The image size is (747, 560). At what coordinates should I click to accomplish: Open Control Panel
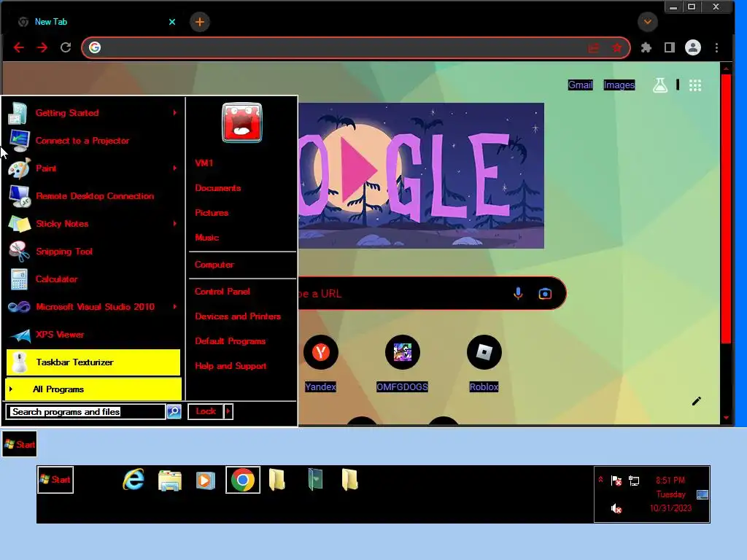coord(222,291)
